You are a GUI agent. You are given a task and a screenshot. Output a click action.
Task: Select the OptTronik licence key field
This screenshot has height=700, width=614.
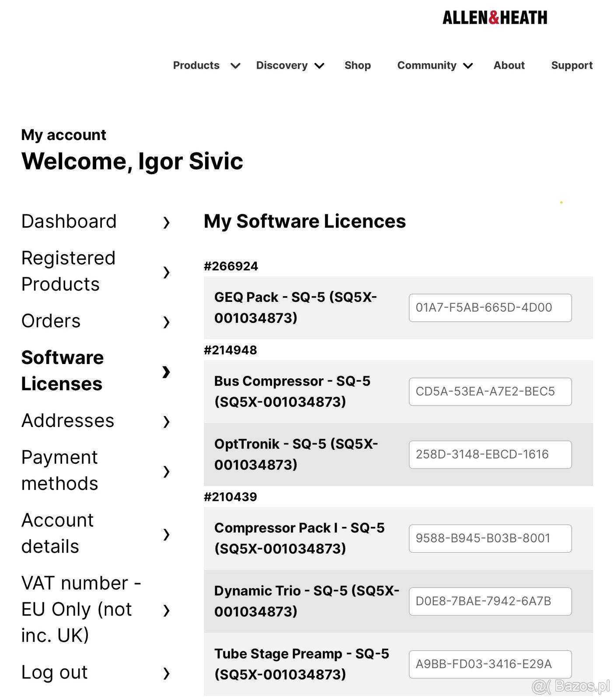pos(490,455)
